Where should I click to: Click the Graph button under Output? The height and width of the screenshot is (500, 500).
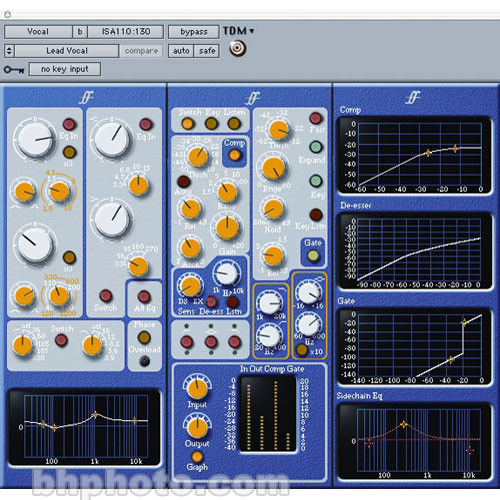(197, 457)
